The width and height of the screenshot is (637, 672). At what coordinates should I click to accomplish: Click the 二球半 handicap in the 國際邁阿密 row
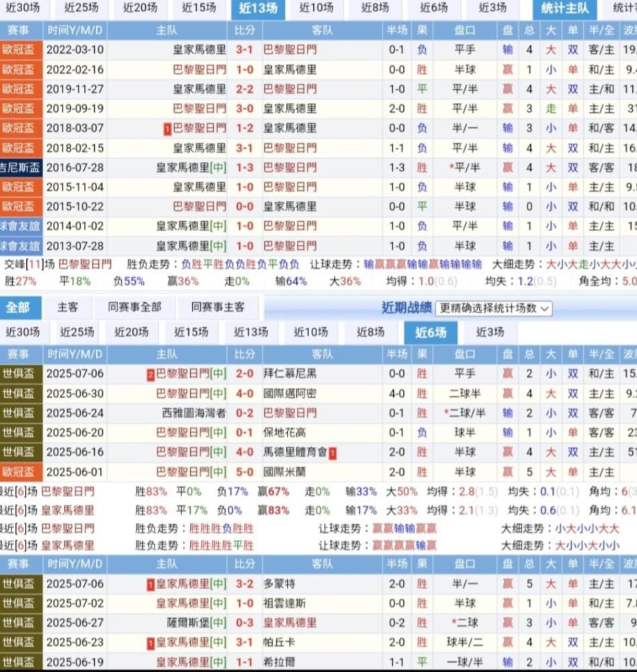pyautogui.click(x=465, y=393)
